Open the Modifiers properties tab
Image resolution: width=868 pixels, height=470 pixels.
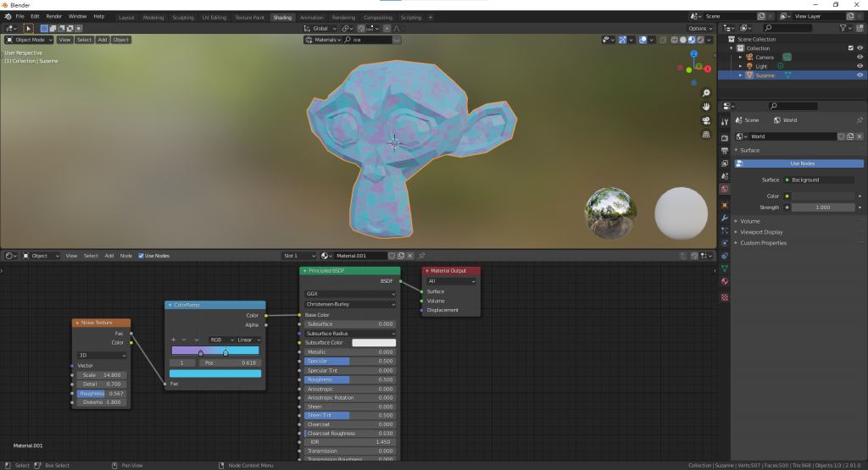pos(725,218)
